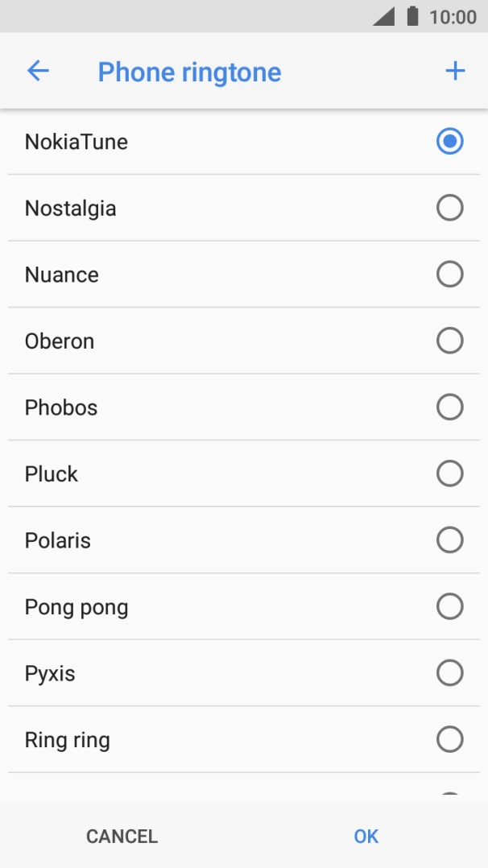Dismiss the picker using CANCEL
Screen dimensions: 488x868
coord(121,836)
